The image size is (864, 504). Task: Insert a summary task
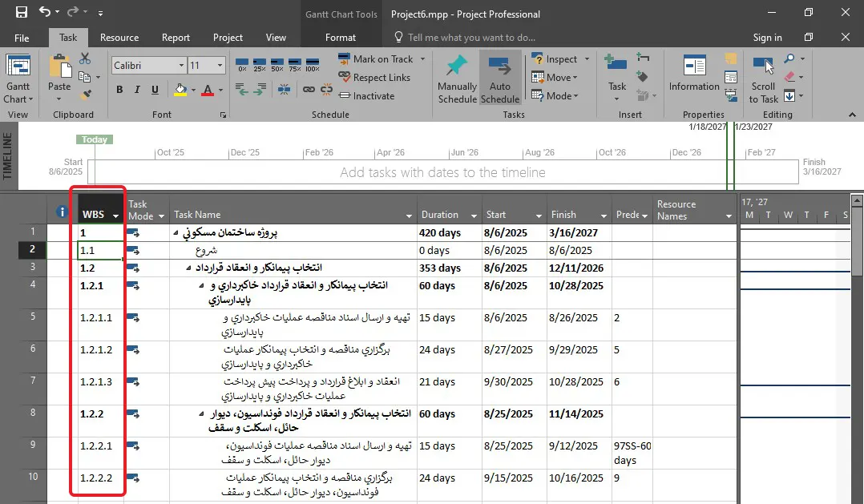[x=643, y=57]
